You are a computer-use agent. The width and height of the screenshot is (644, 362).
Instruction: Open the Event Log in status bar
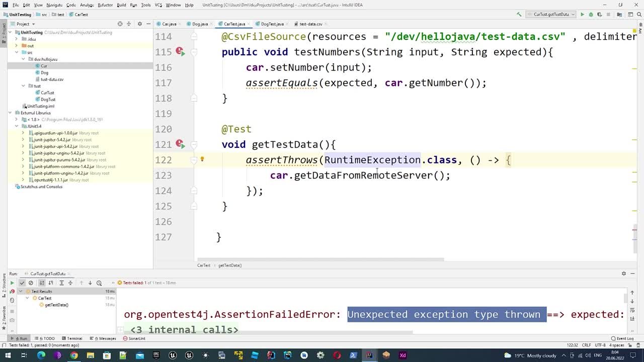[622, 338]
